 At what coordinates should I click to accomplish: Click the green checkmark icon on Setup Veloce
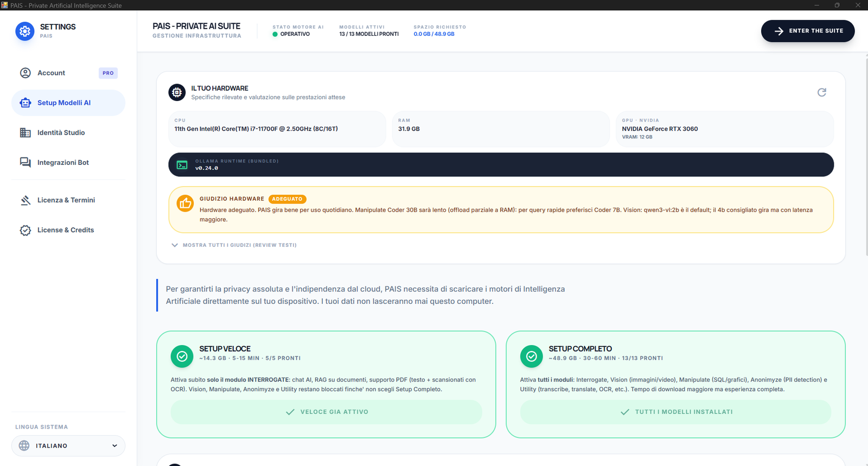pos(182,356)
